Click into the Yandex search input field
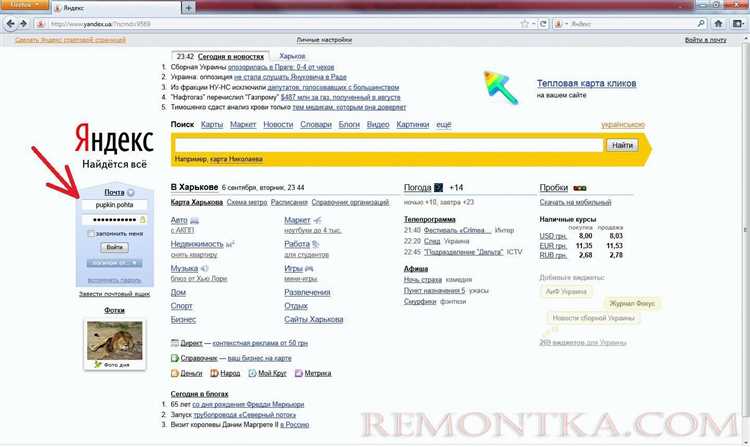 389,145
